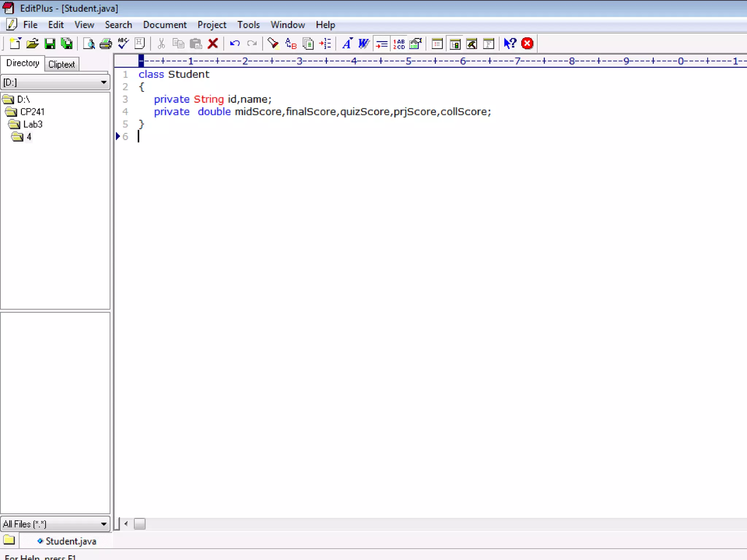Click the Print icon in the toolbar

(106, 44)
